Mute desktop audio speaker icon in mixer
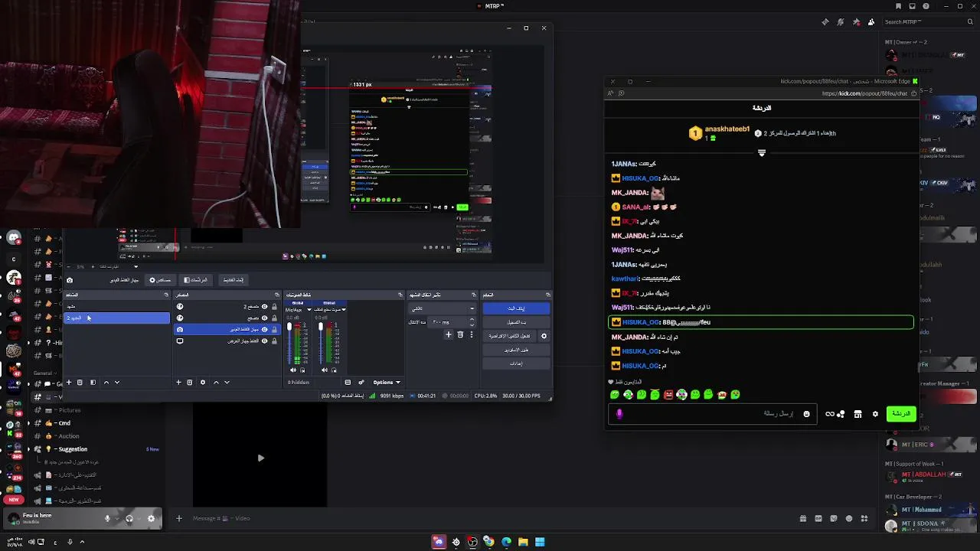980x551 pixels. (x=325, y=370)
